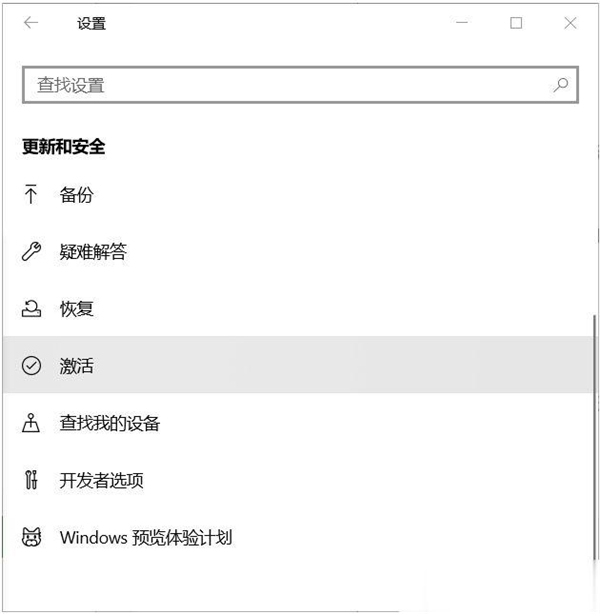Click the 激活 checkmark circle icon
The image size is (600, 614).
point(31,366)
